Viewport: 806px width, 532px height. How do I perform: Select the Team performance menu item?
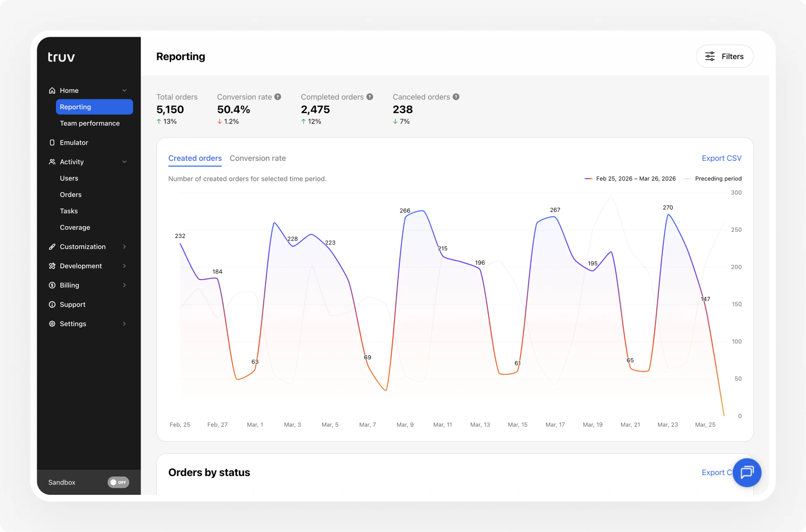[89, 123]
